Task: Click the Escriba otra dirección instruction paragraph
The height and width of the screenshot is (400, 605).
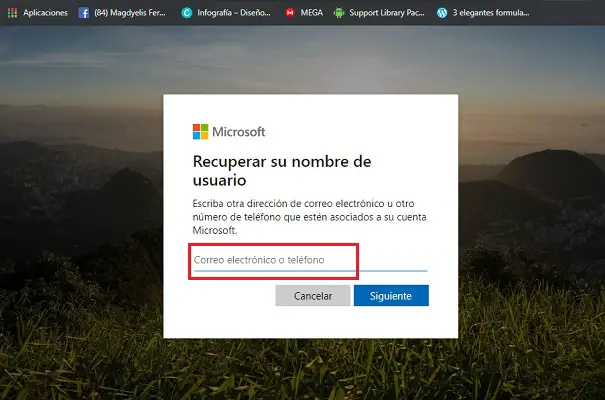Action: 309,217
